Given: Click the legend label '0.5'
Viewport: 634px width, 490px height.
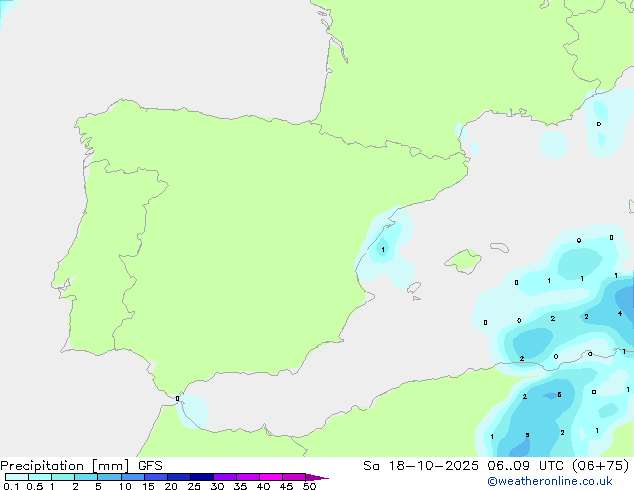Looking at the screenshot, I should pos(35,486).
